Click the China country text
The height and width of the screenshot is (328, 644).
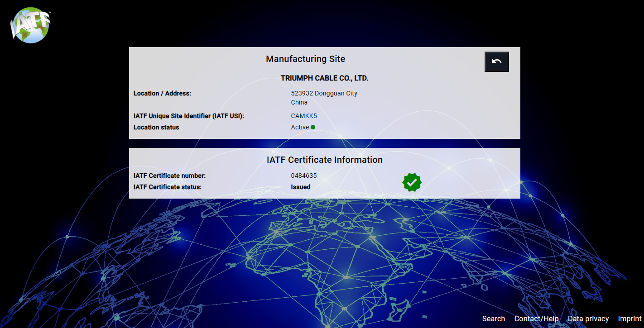(299, 102)
